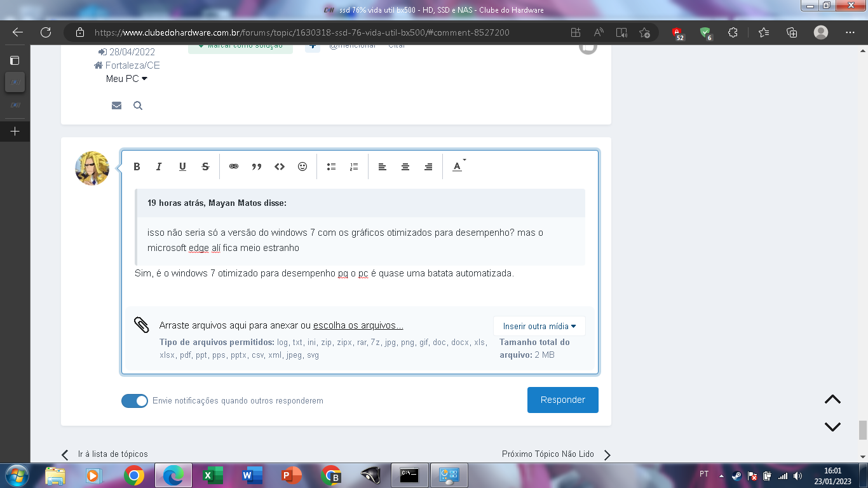The image size is (868, 488).
Task: Show hidden system tray icons arrow
Action: pyautogui.click(x=721, y=475)
